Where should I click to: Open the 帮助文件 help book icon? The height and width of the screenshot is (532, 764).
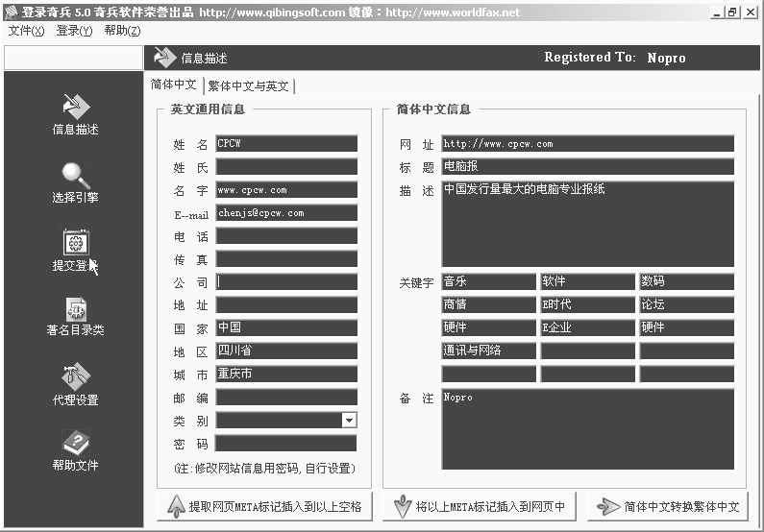(76, 443)
